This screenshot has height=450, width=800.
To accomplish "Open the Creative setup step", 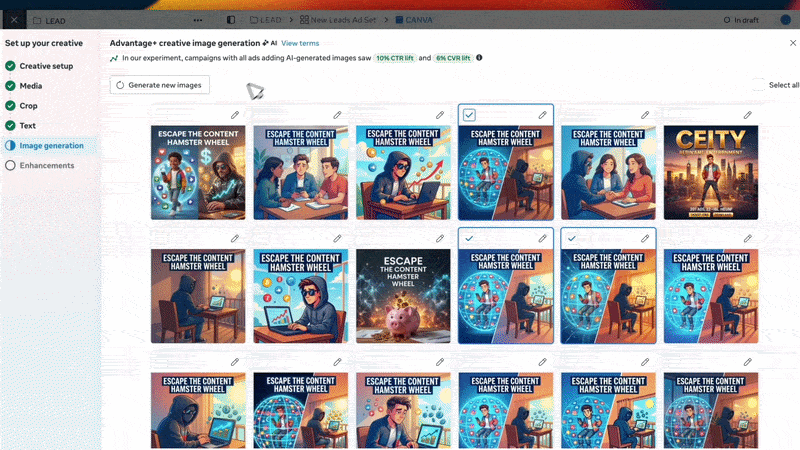I will point(46,66).
